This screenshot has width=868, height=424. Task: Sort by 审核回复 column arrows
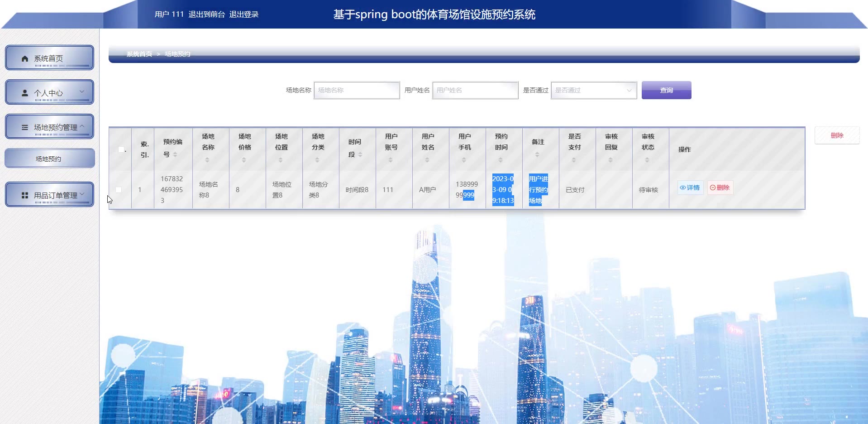click(610, 160)
